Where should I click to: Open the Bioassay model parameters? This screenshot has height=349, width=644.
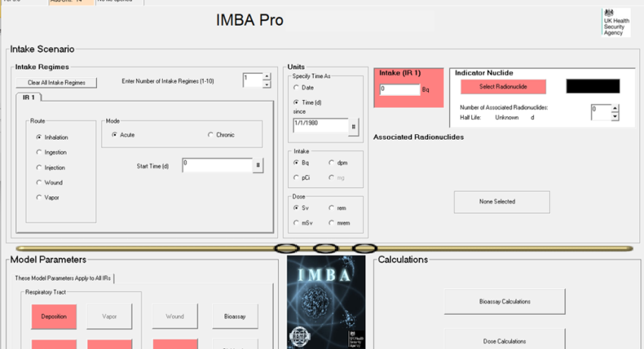tap(235, 316)
